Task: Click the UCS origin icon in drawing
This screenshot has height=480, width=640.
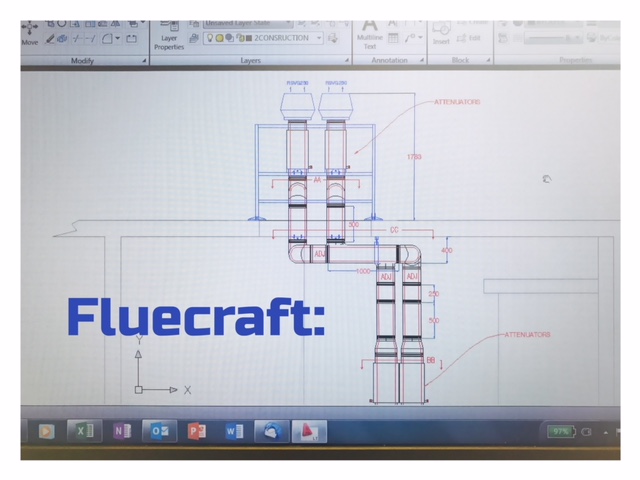Action: point(139,389)
